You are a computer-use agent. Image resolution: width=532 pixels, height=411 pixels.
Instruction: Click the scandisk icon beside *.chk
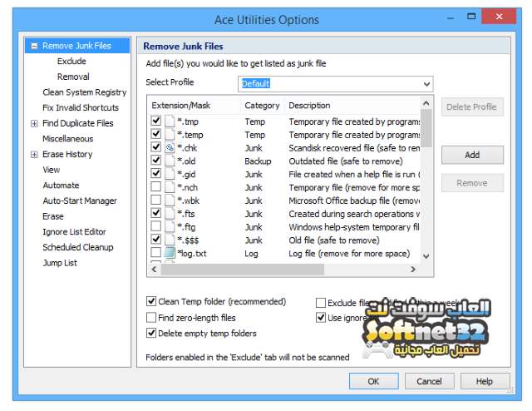coord(170,148)
